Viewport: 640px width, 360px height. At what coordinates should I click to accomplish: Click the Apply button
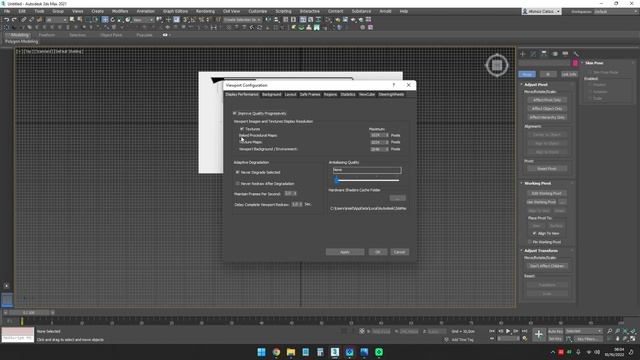click(345, 252)
